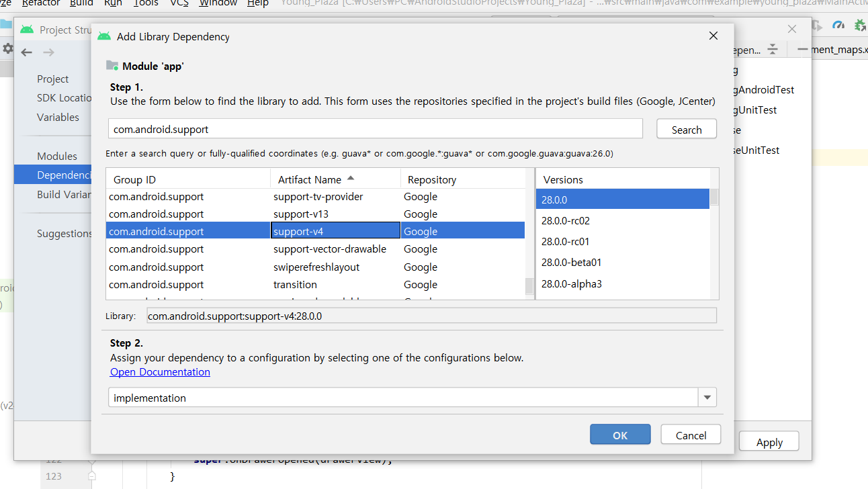Image resolution: width=868 pixels, height=489 pixels.
Task: Click the Repository column header
Action: (x=463, y=179)
